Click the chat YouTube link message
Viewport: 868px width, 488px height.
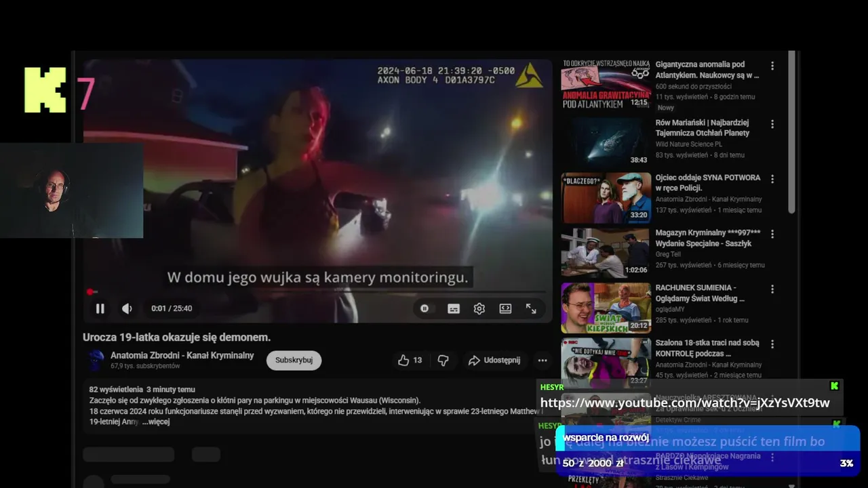(685, 403)
